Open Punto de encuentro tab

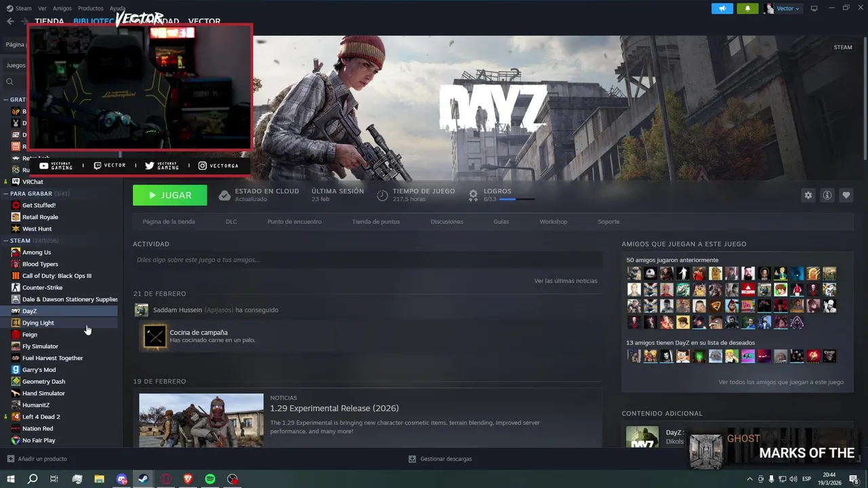tap(294, 222)
